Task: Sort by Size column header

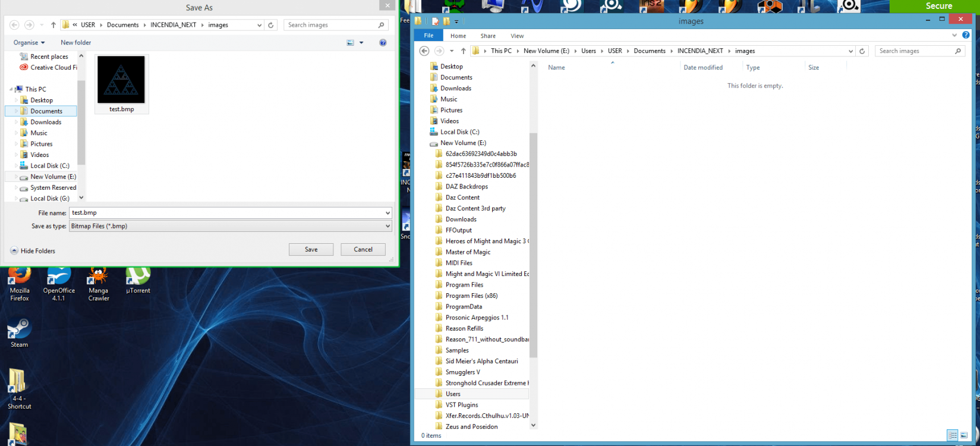Action: (814, 68)
